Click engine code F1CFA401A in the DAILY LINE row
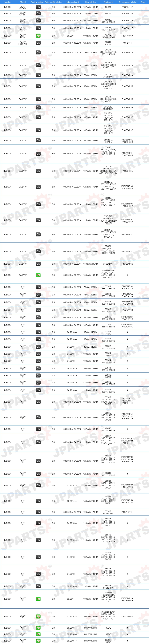Image resolution: width=149 pixels, height=644 pixels. (127, 36)
